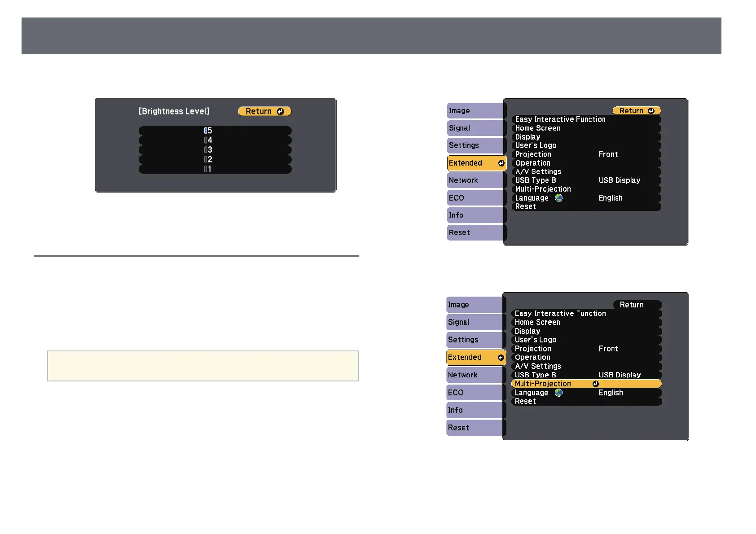Click the [Brightness Level] dialog title

tap(174, 111)
